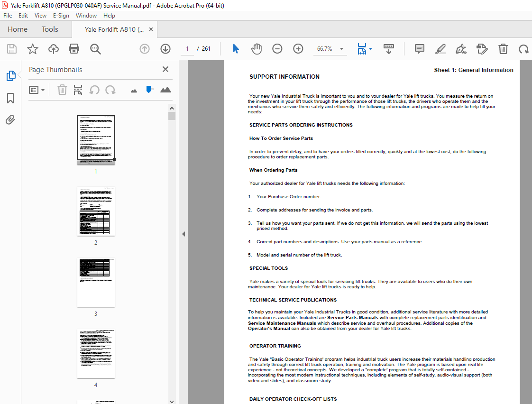
Task: Select page 1 thumbnail
Action: [x=96, y=140]
